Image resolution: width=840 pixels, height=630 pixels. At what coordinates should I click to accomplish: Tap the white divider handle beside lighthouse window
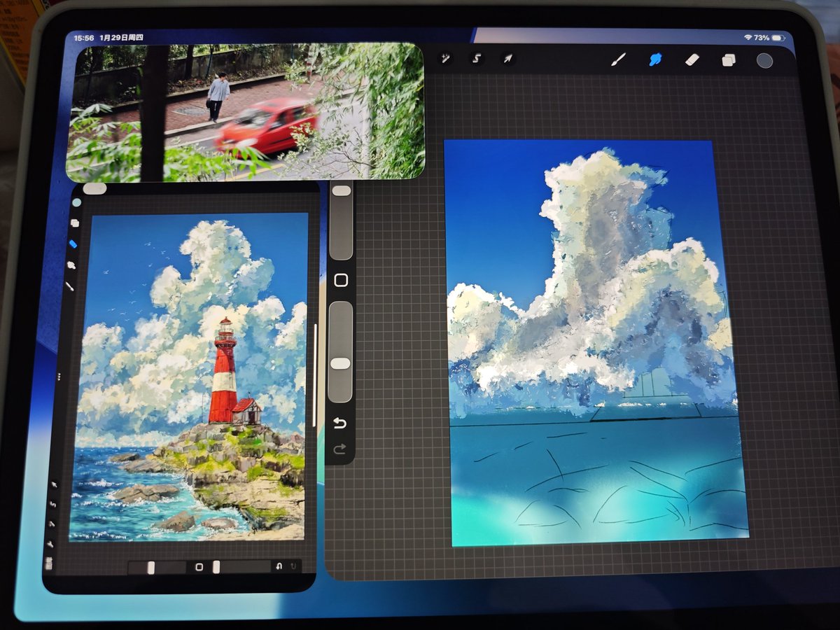(x=316, y=377)
